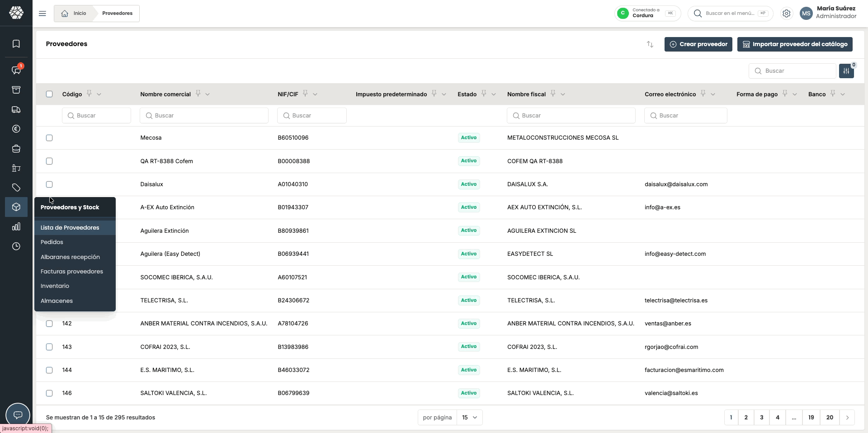Open the filter sliders button
Screen dimensions: 868x433
click(x=846, y=71)
